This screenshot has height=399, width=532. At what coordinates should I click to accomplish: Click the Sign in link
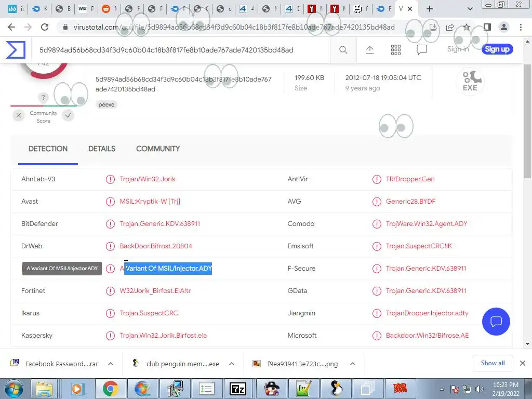coord(458,49)
